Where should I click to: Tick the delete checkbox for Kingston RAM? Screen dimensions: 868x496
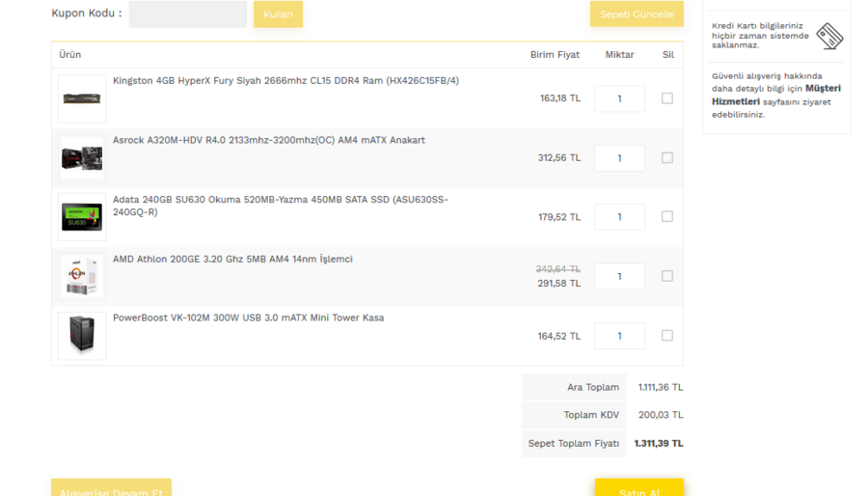click(667, 98)
